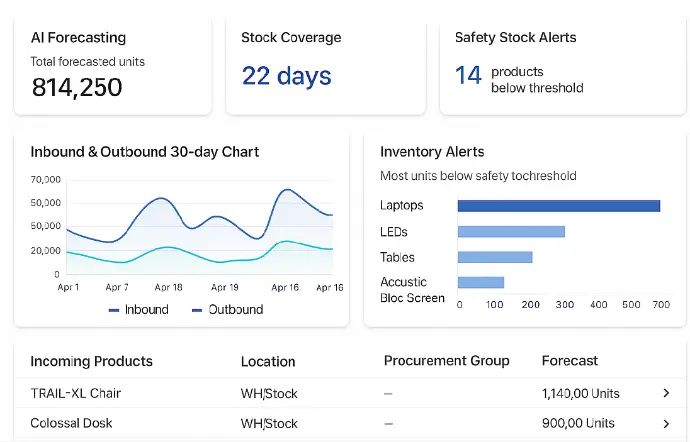Screen dimensions: 690x442
Task: Sort by Forecast column header
Action: point(569,361)
